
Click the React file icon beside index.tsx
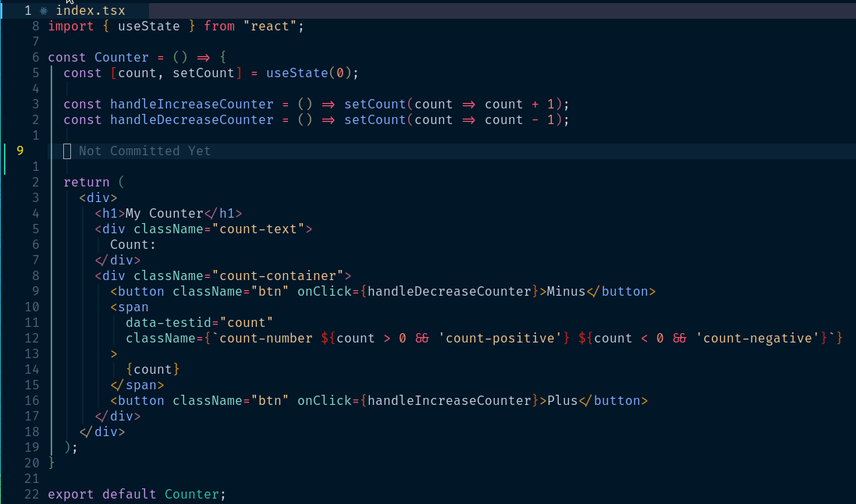tap(44, 11)
